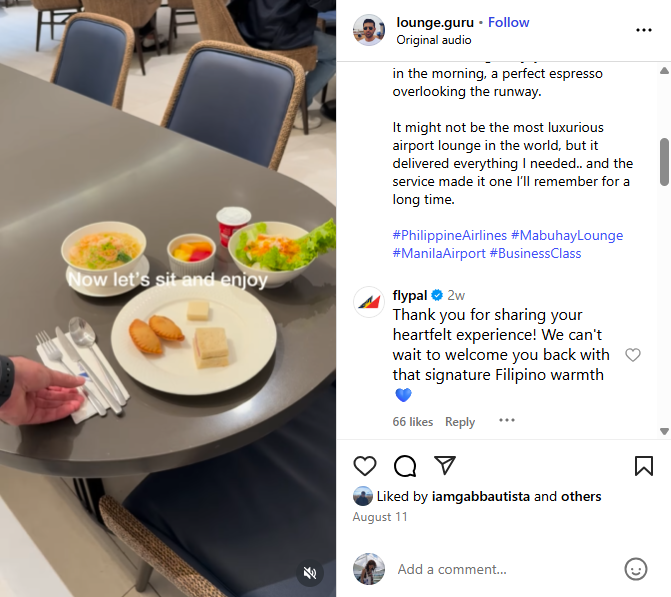The image size is (671, 597).
Task: Click the caption scrollbar thumb
Action: click(664, 162)
